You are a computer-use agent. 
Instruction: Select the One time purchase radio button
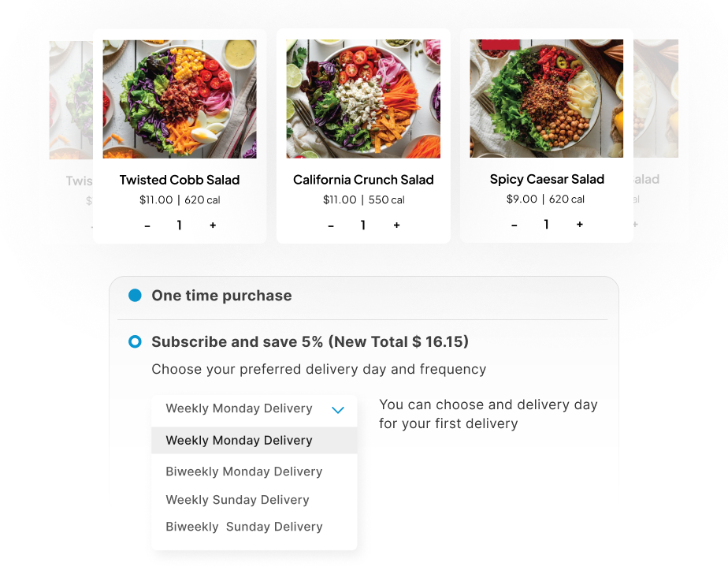point(135,296)
